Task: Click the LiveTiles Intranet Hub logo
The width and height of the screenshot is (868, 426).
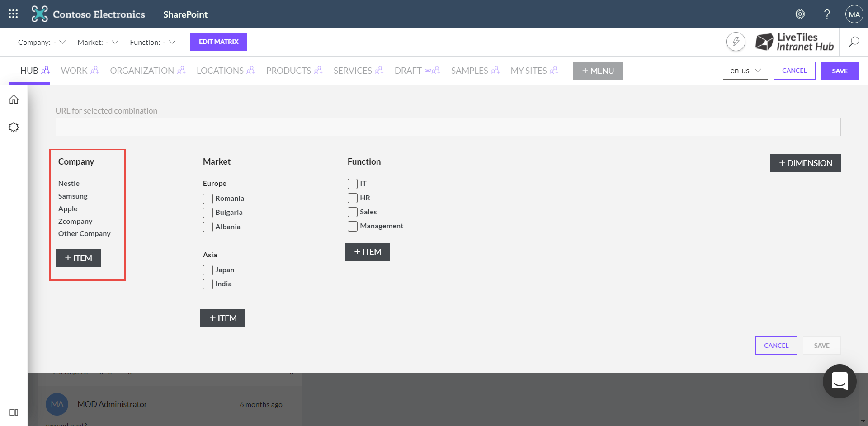Action: coord(794,42)
